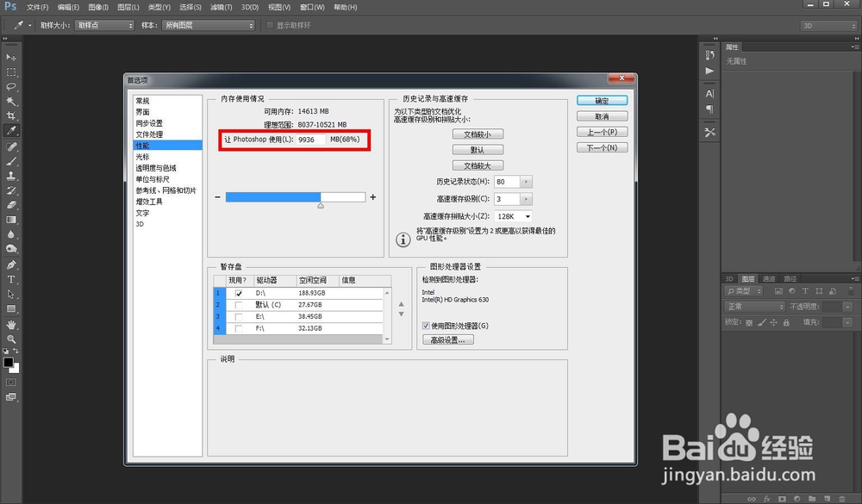Click the info icon beside GPU hint
This screenshot has height=504, width=862.
coord(403,240)
